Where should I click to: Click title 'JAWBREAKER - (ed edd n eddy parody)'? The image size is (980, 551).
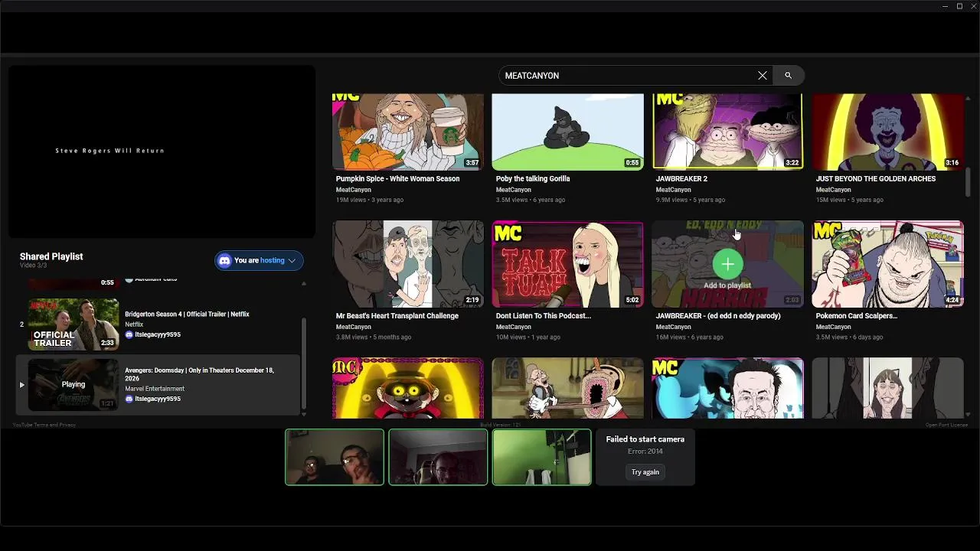pos(718,316)
